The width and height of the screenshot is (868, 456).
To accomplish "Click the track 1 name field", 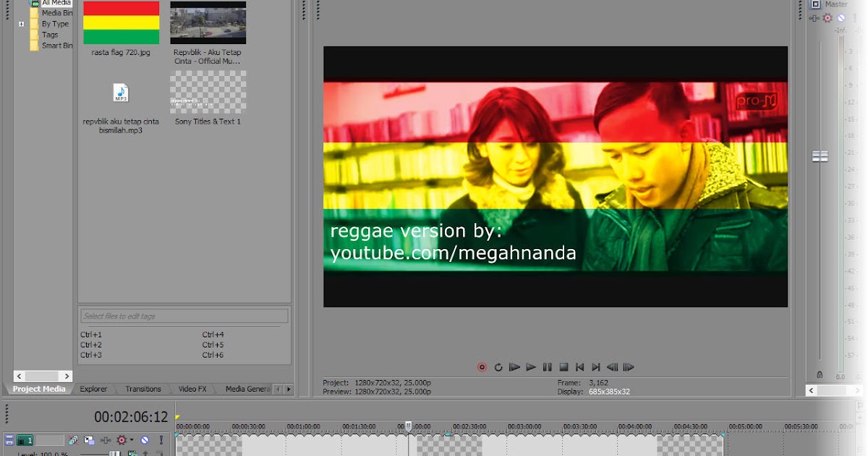I will point(50,440).
